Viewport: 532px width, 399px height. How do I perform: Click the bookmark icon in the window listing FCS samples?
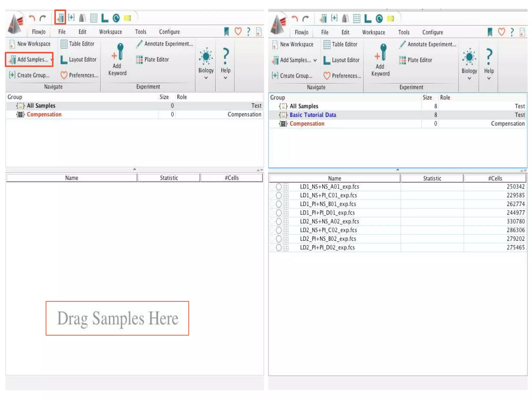(x=490, y=32)
